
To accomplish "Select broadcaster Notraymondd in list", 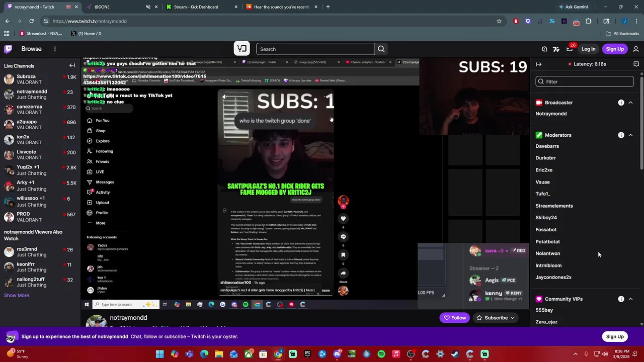I will pos(551,114).
